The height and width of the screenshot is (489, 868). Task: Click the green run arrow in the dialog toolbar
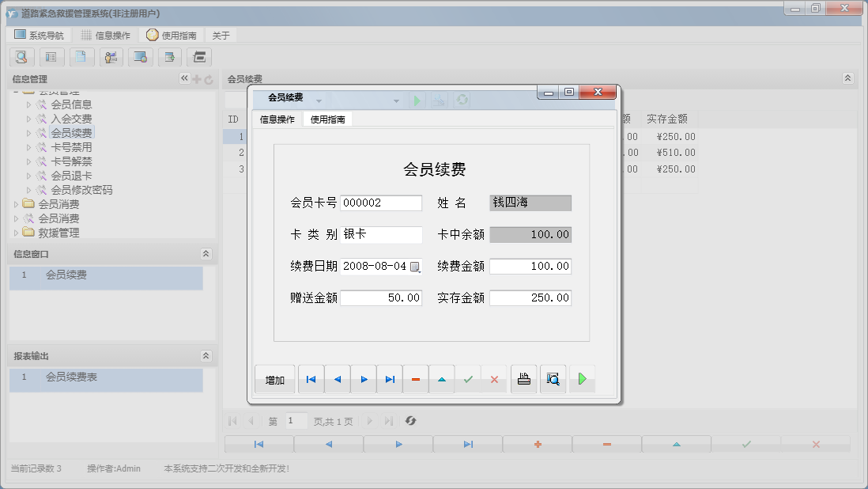click(x=582, y=379)
